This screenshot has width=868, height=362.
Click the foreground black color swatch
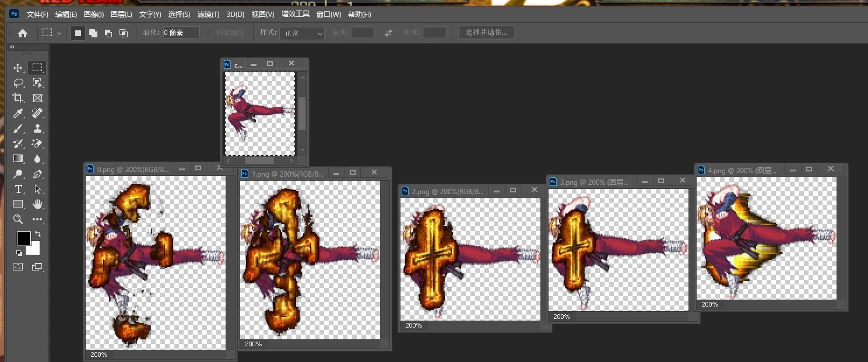23,238
